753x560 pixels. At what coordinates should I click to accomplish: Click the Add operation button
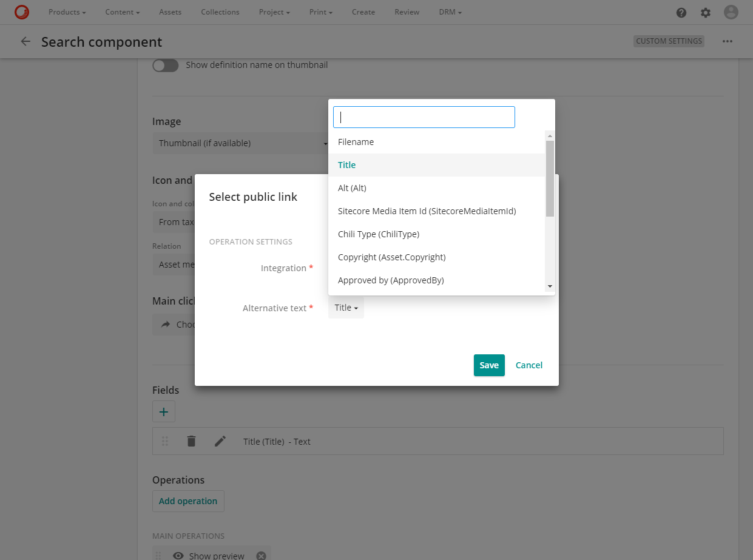click(188, 501)
